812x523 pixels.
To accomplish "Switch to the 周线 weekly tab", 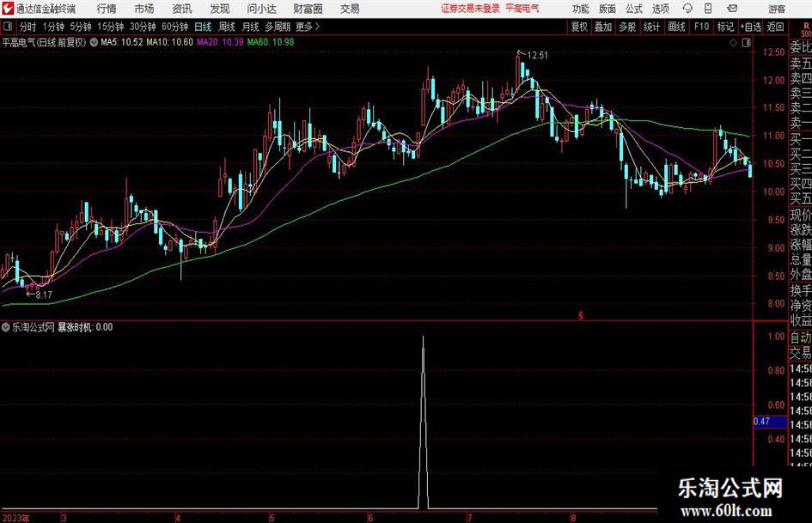I will (227, 27).
